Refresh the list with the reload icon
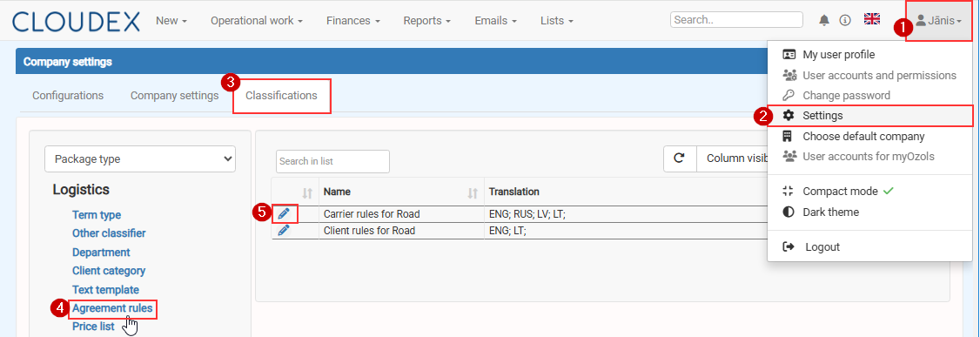The width and height of the screenshot is (980, 337). point(679,158)
